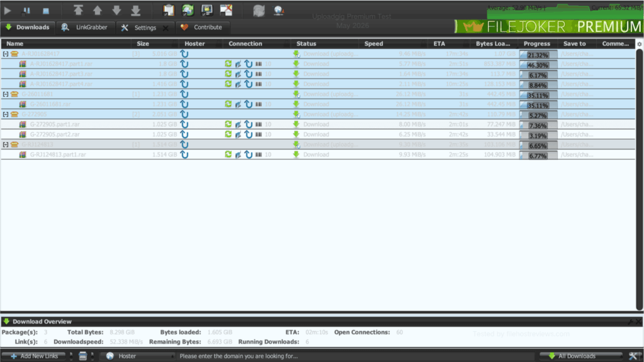Click the globe update icon in toolbar
This screenshot has width=644, height=362.
(x=279, y=10)
